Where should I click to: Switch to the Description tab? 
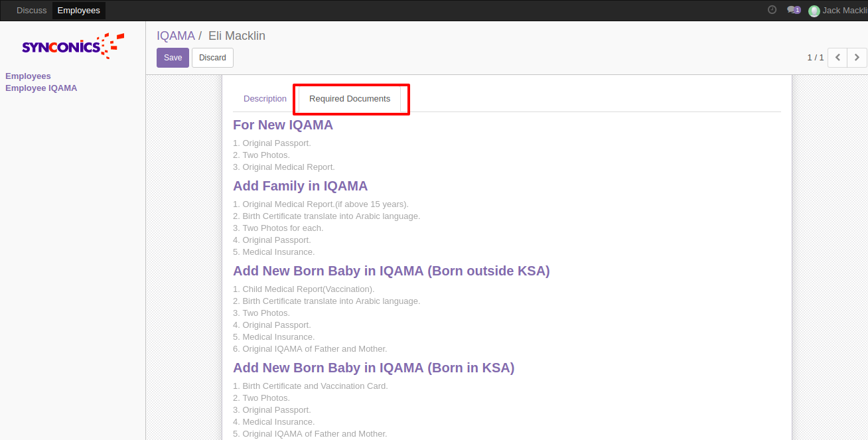coord(265,99)
